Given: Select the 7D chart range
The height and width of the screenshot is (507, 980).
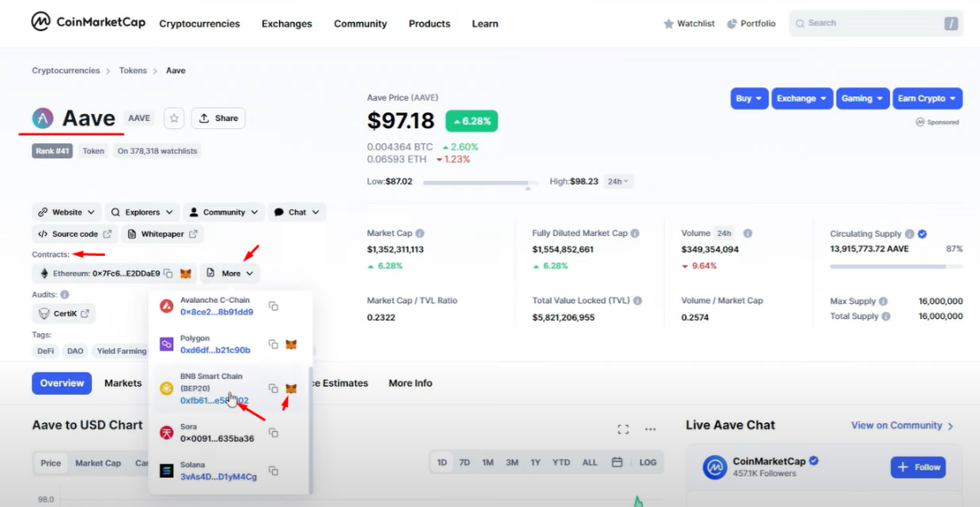Looking at the screenshot, I should pyautogui.click(x=465, y=462).
